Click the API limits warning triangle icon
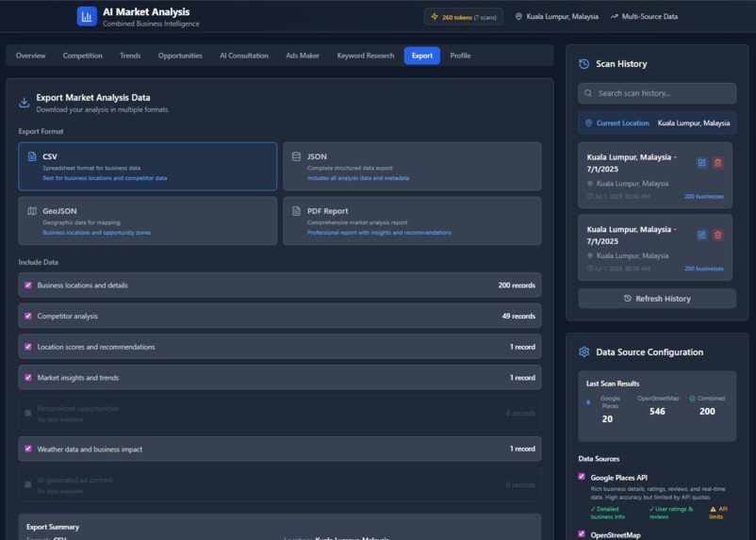The image size is (756, 540). 713,509
